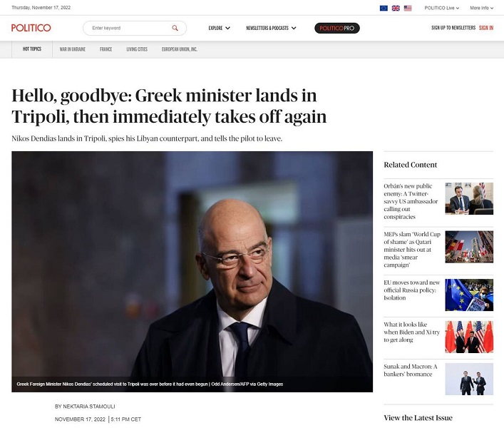Viewport: 504px width, 428px height.
Task: Open the France hot topic
Action: pyautogui.click(x=106, y=49)
